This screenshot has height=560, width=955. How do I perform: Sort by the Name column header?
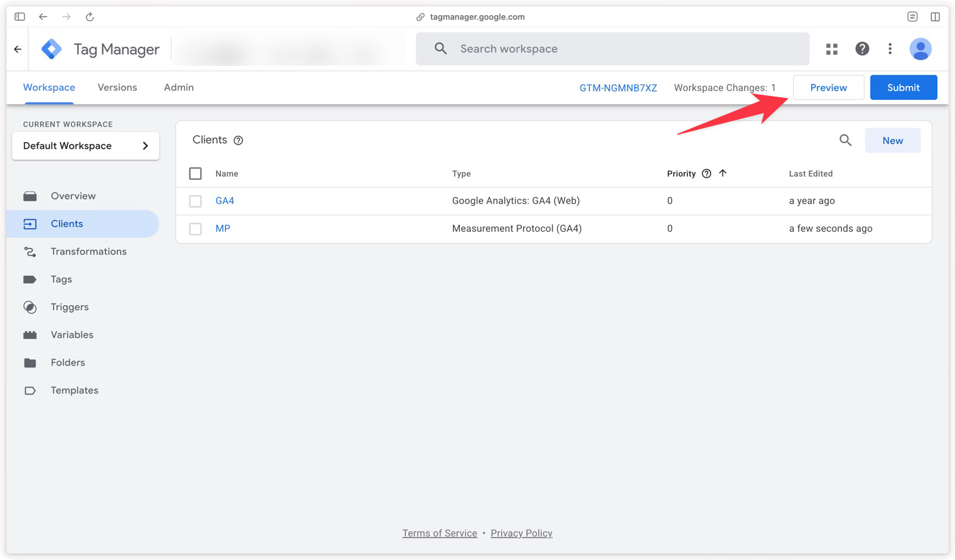(227, 174)
